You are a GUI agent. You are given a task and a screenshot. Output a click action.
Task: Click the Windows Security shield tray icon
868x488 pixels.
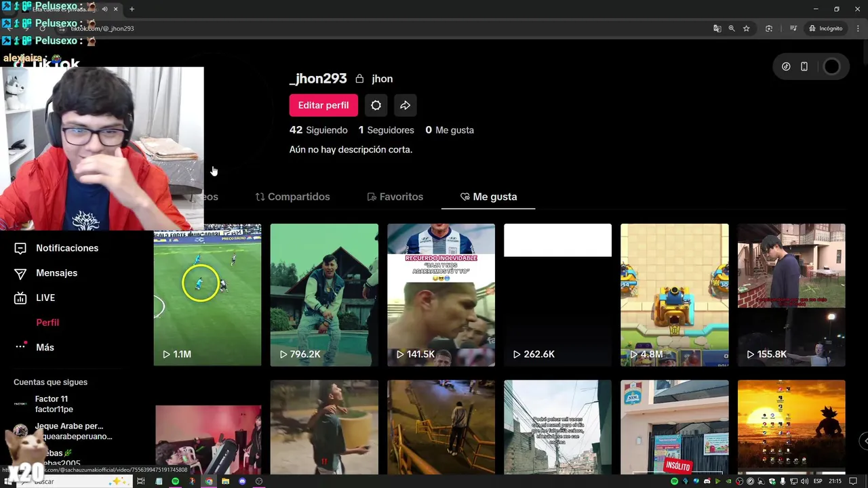click(x=772, y=481)
